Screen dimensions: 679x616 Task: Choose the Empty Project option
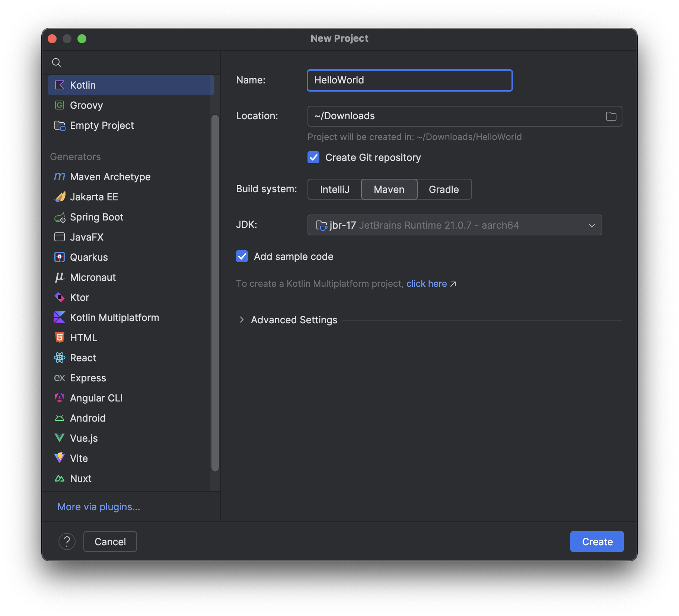[x=102, y=126]
